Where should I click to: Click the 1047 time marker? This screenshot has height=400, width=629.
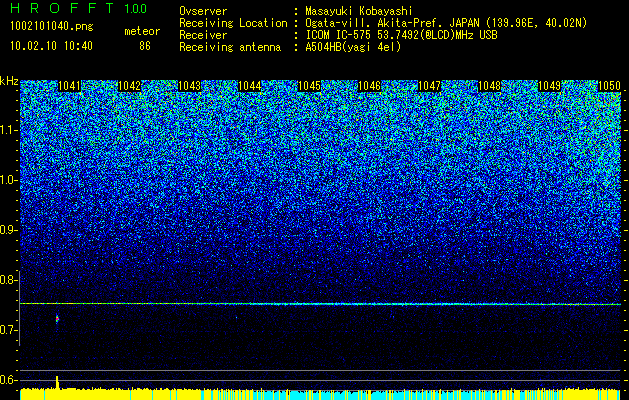pos(429,86)
